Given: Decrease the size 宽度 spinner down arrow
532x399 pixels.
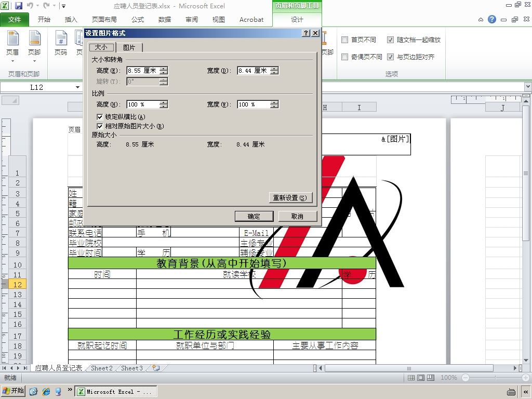Looking at the screenshot, I should tap(274, 73).
